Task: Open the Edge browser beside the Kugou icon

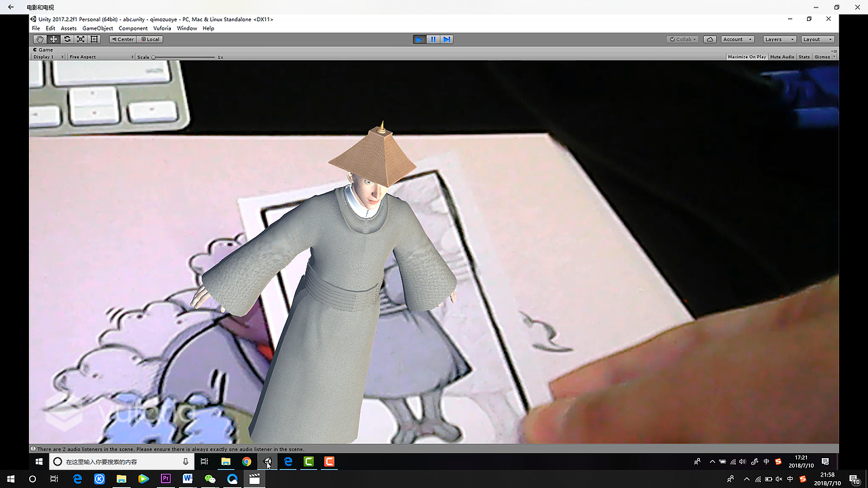Action: click(77, 479)
